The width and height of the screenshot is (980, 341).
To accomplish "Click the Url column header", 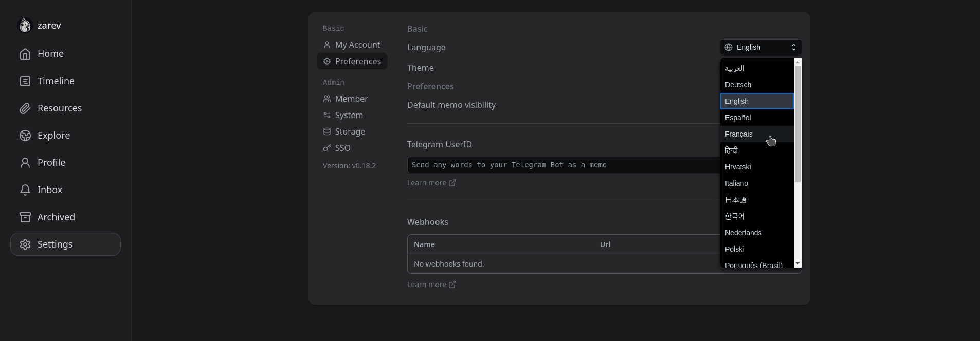I will 605,244.
